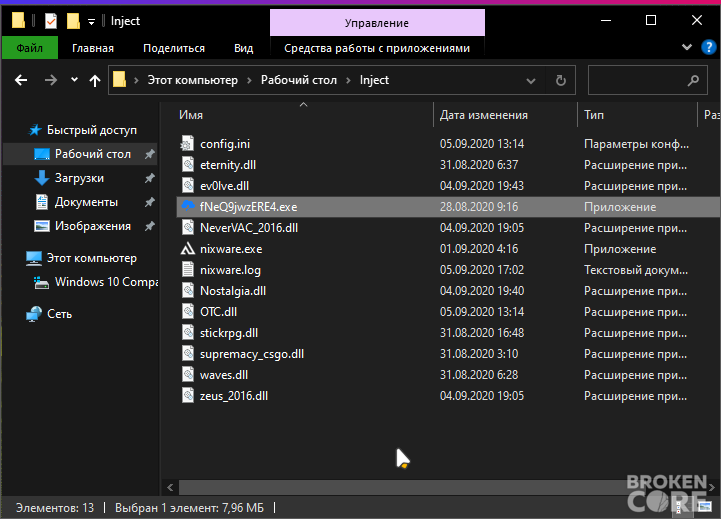Image resolution: width=721 pixels, height=519 pixels.
Task: Click the zeus_2016.dll file icon
Action: tap(188, 396)
